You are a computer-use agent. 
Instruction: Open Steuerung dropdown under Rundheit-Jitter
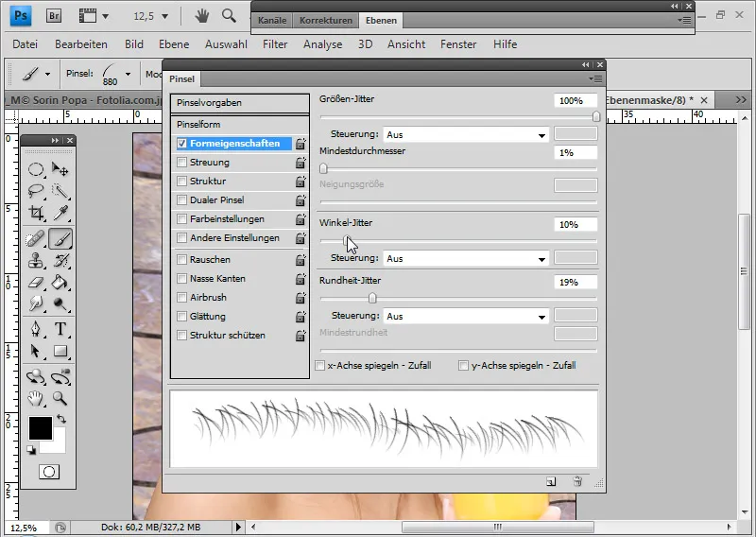(x=466, y=316)
